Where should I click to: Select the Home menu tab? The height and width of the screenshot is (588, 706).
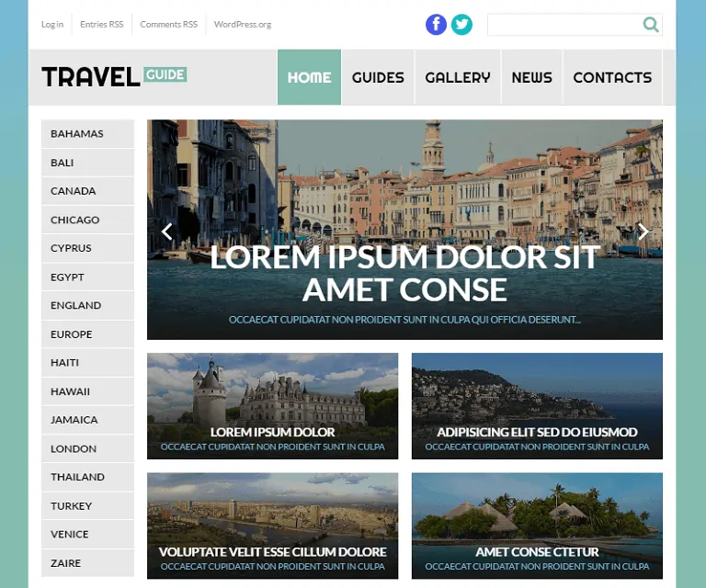pyautogui.click(x=309, y=77)
